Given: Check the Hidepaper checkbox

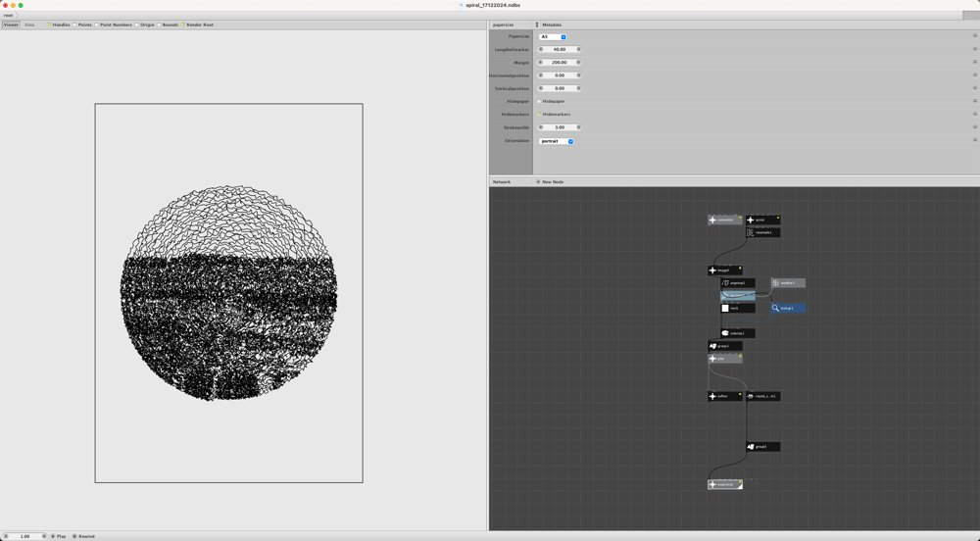Looking at the screenshot, I should click(x=539, y=101).
